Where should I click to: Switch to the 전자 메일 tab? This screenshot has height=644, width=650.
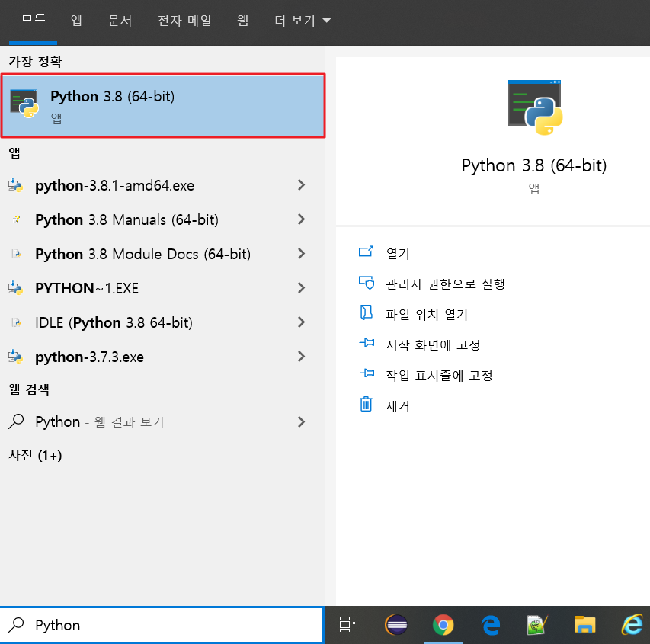[x=184, y=21]
